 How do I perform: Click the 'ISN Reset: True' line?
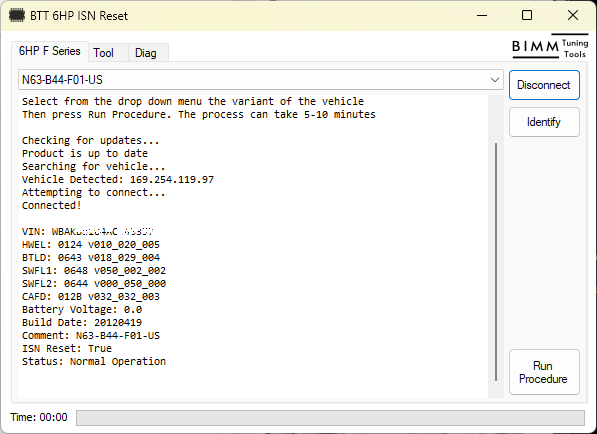pyautogui.click(x=67, y=348)
